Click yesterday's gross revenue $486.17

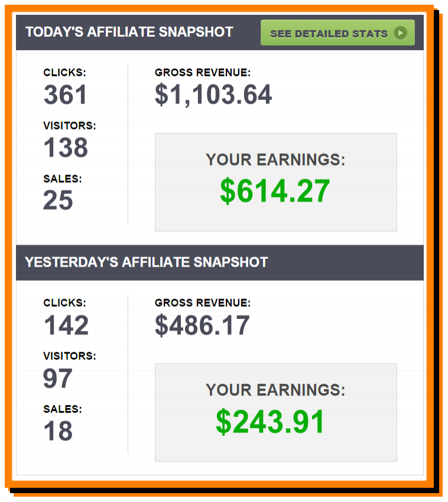(x=202, y=325)
